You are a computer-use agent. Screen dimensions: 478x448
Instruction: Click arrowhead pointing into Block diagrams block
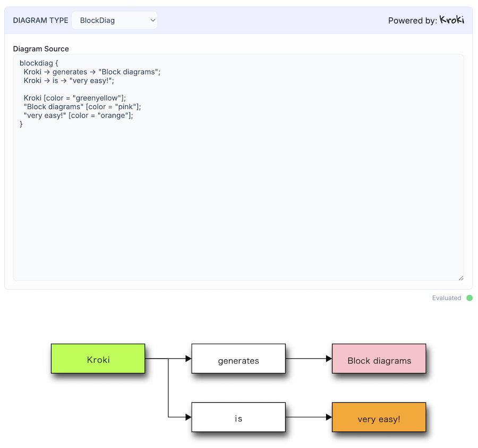tap(329, 359)
